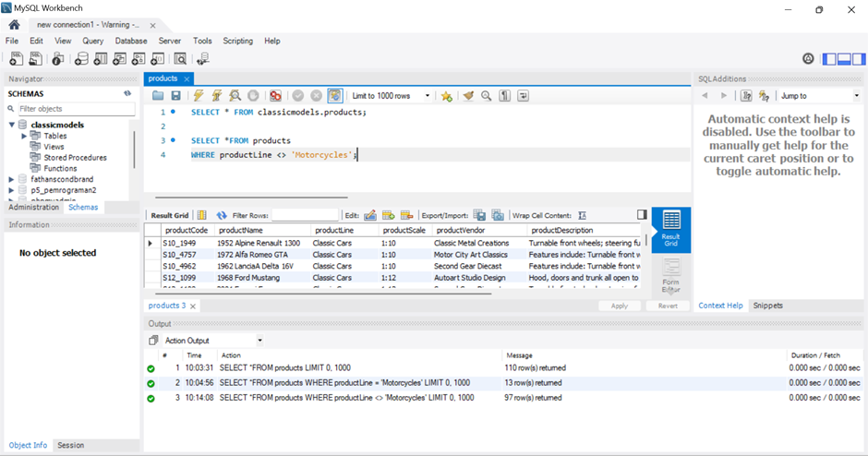
Task: Execute the whole script lightning icon
Action: pyautogui.click(x=199, y=96)
